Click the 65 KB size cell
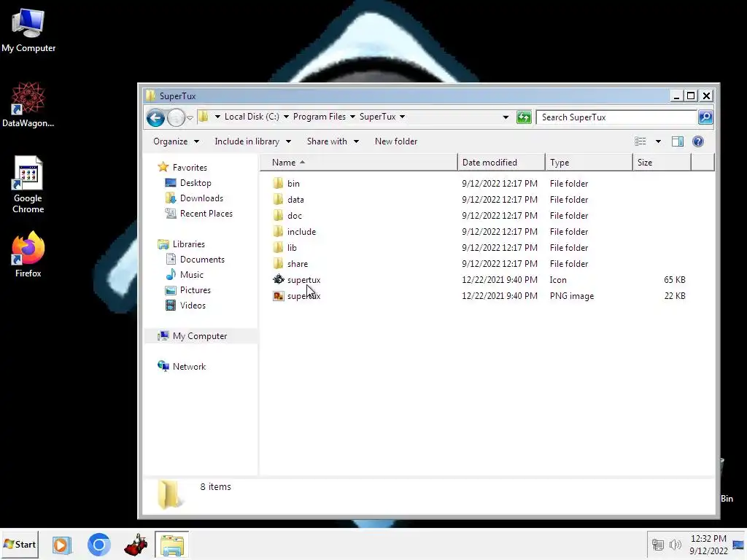The width and height of the screenshot is (747, 560). coord(675,280)
